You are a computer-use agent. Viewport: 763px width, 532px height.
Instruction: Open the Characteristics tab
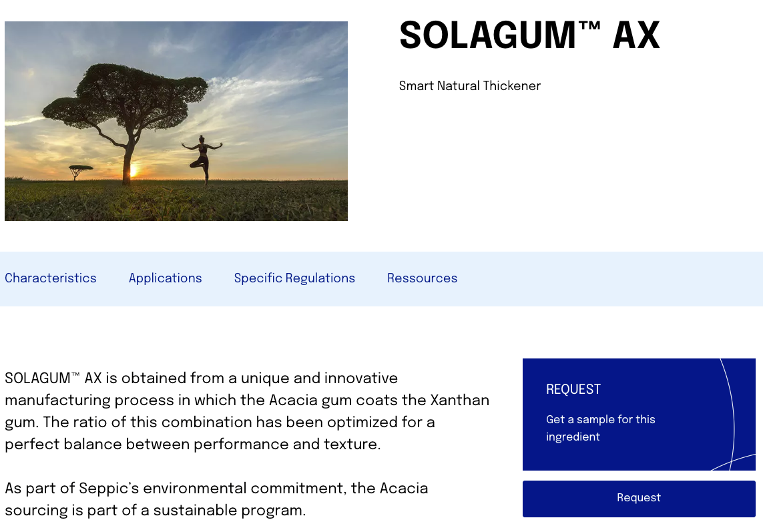click(x=51, y=278)
